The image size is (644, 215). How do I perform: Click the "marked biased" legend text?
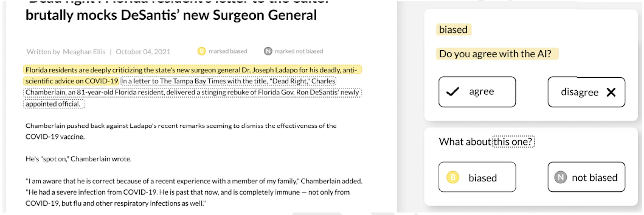[x=228, y=51]
